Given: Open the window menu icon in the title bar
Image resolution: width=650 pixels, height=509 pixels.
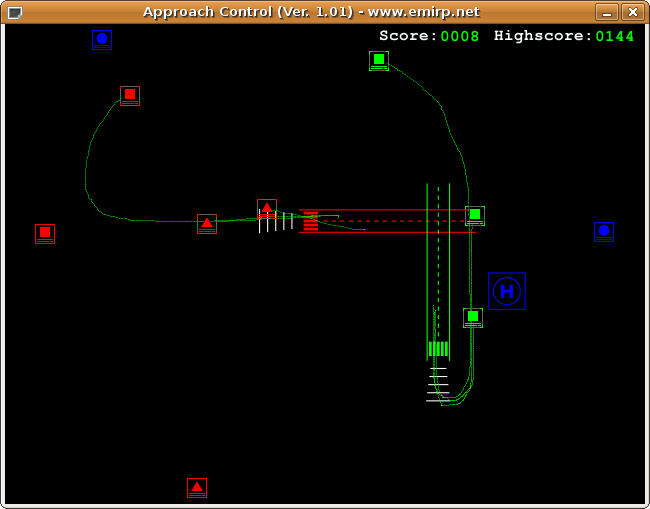Looking at the screenshot, I should click(x=14, y=12).
